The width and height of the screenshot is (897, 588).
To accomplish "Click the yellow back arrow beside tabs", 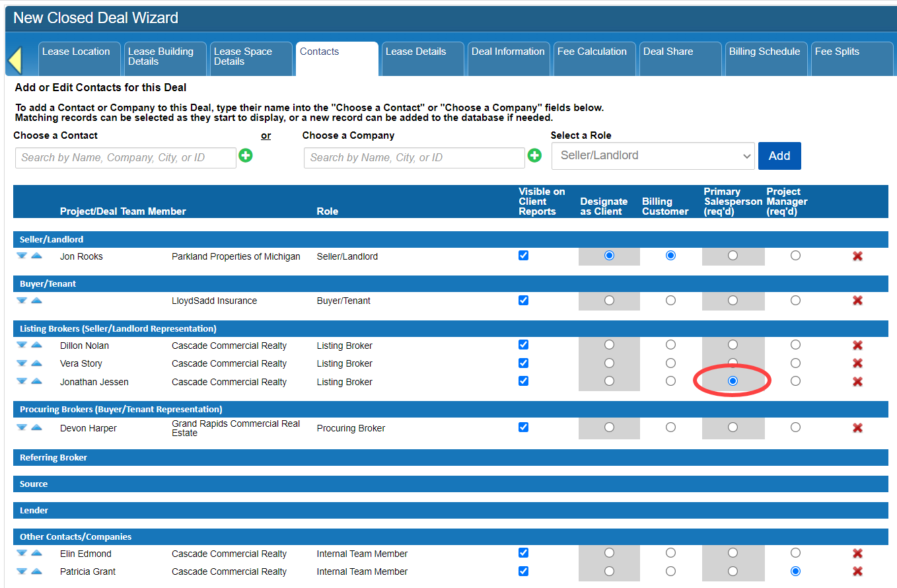I will point(15,60).
